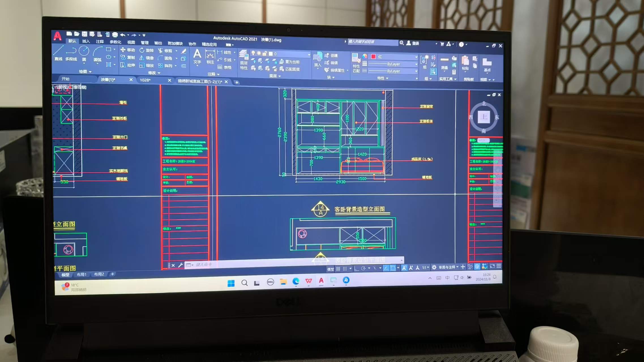Select the 直线 (Line) drawing tool

click(58, 53)
